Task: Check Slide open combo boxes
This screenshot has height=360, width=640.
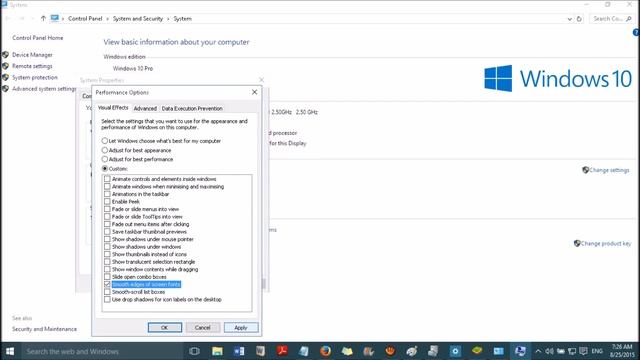Action: point(107,277)
